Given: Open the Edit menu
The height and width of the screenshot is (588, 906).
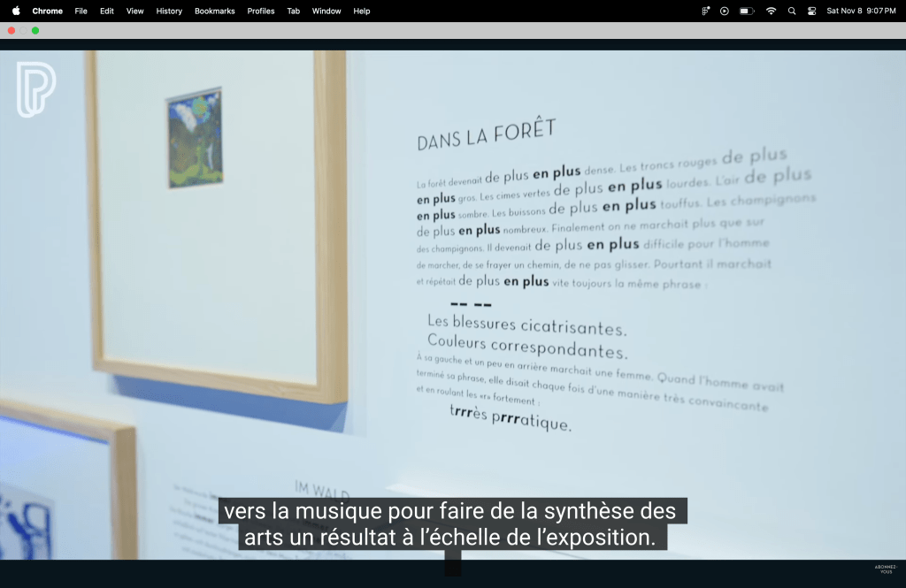Looking at the screenshot, I should (107, 11).
